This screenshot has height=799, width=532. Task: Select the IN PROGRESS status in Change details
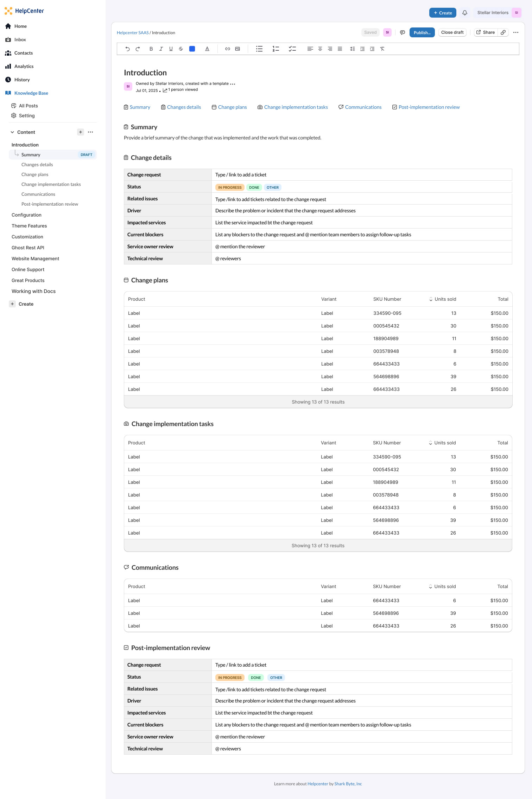tap(230, 187)
